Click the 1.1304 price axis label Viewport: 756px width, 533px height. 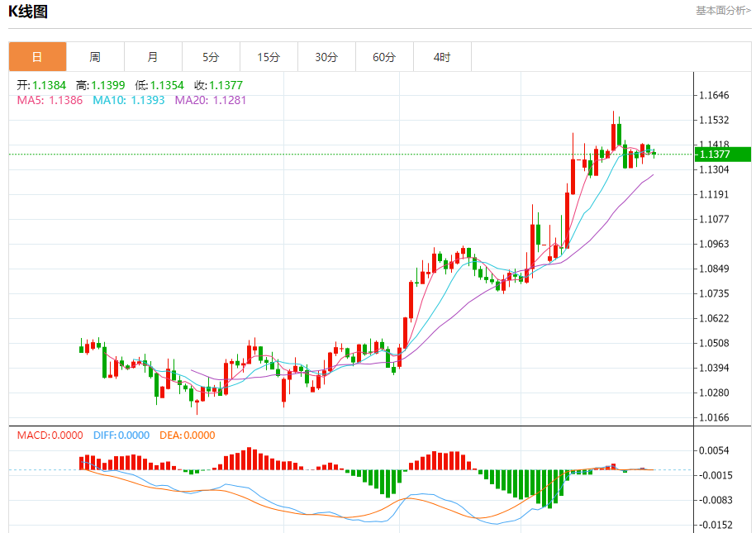point(714,169)
